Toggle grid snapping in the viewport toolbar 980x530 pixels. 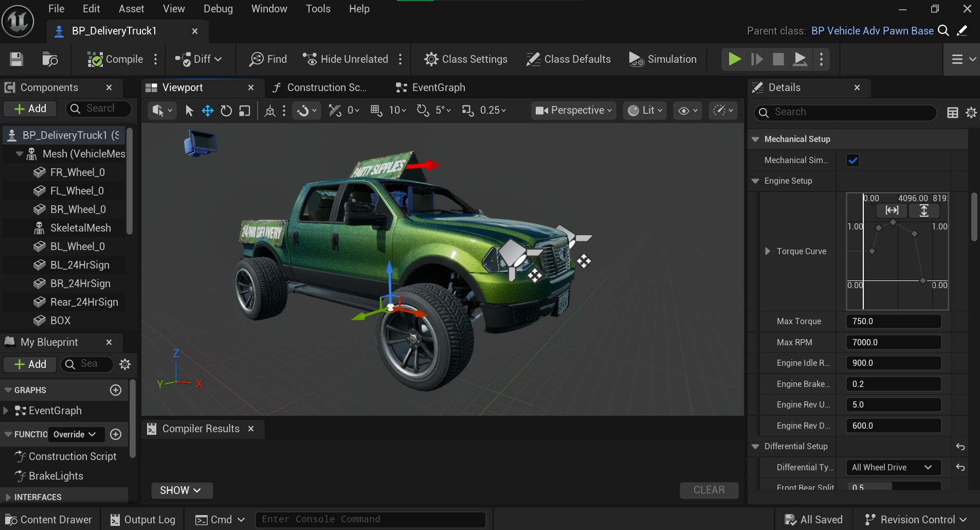click(x=376, y=111)
